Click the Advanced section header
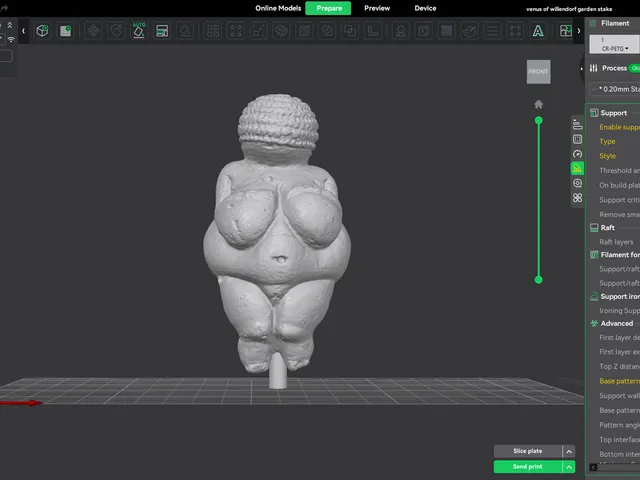Screen dimensions: 640x480 pos(617,324)
